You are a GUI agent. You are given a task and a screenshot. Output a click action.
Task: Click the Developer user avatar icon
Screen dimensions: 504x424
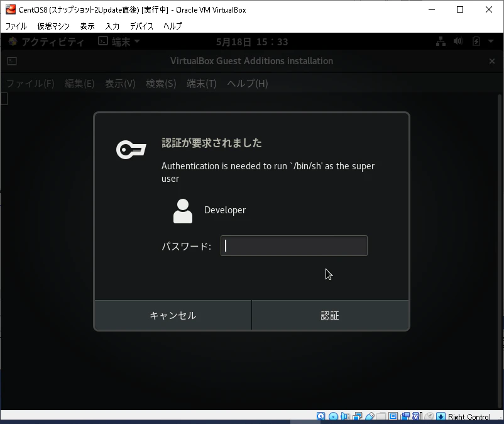click(x=183, y=211)
